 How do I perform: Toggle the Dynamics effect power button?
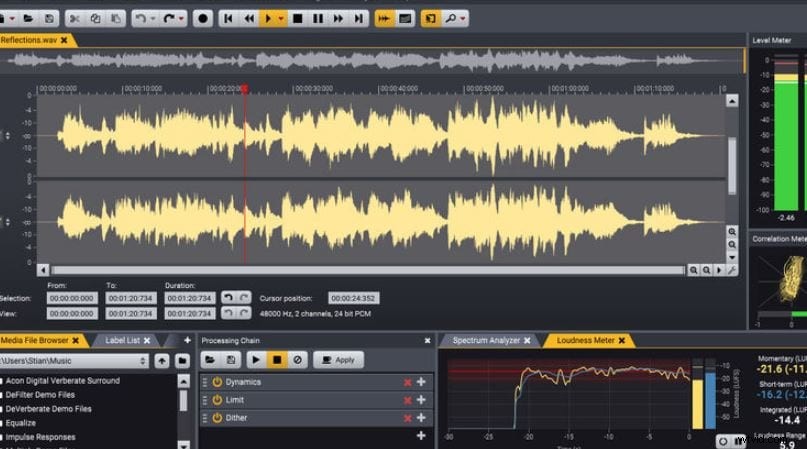click(217, 382)
